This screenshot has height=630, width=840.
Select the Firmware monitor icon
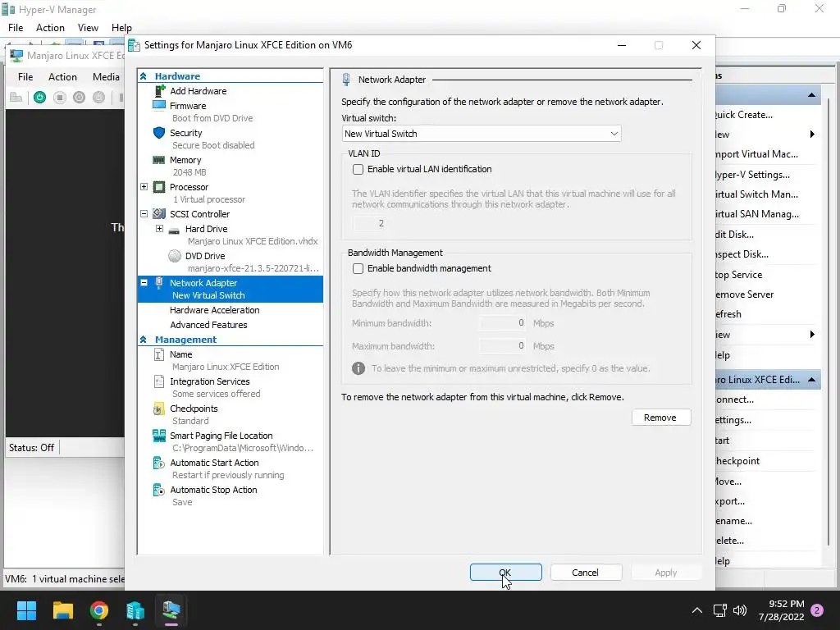point(159,105)
